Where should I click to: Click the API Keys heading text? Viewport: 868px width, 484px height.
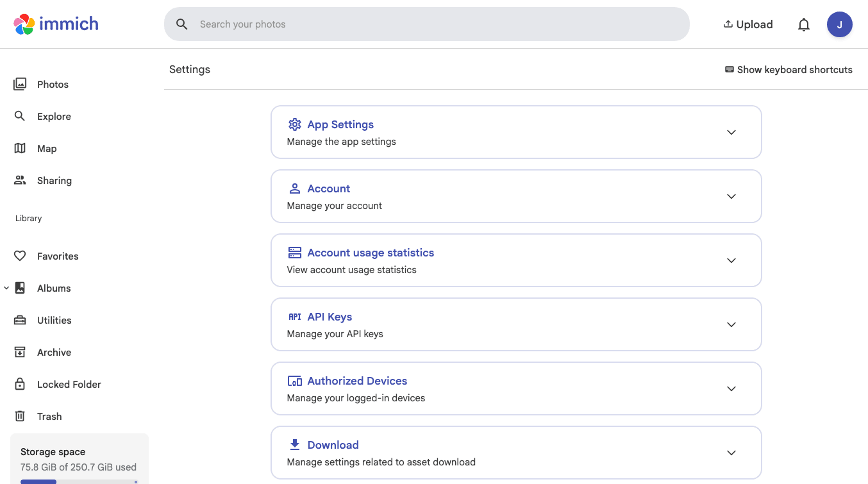(330, 317)
